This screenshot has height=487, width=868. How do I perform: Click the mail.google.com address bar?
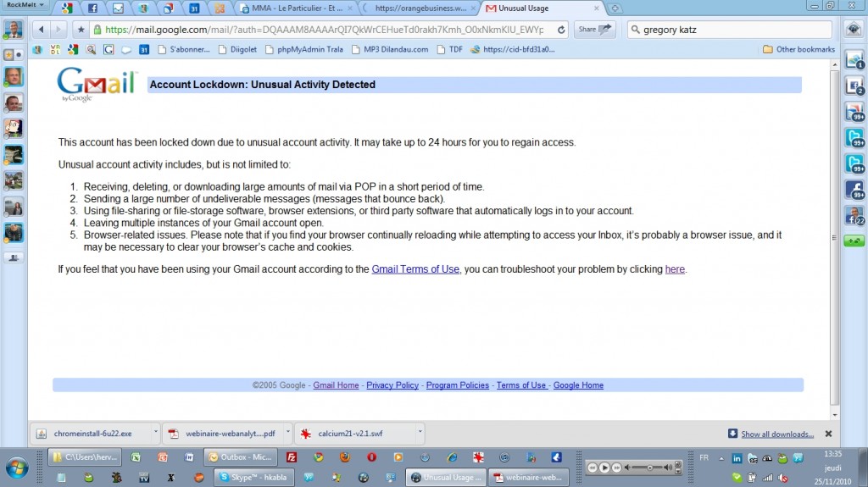coord(324,30)
